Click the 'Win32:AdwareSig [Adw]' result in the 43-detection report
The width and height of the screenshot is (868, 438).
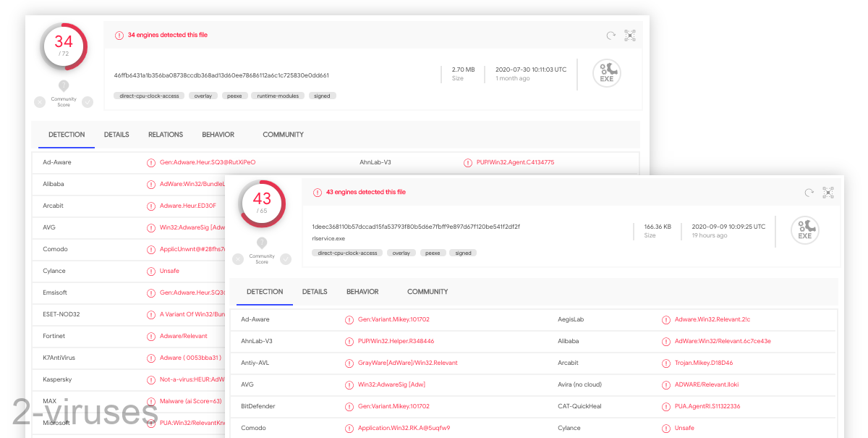pyautogui.click(x=391, y=384)
